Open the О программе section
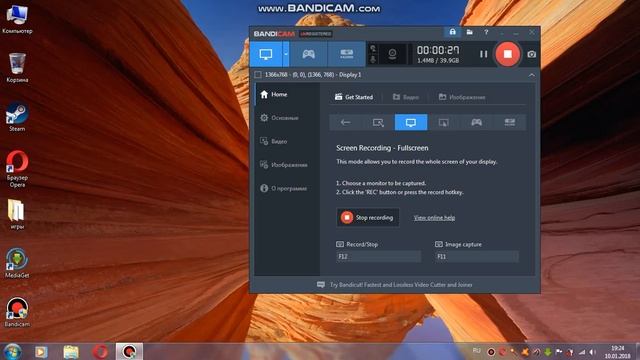The height and width of the screenshot is (360, 640). 287,189
